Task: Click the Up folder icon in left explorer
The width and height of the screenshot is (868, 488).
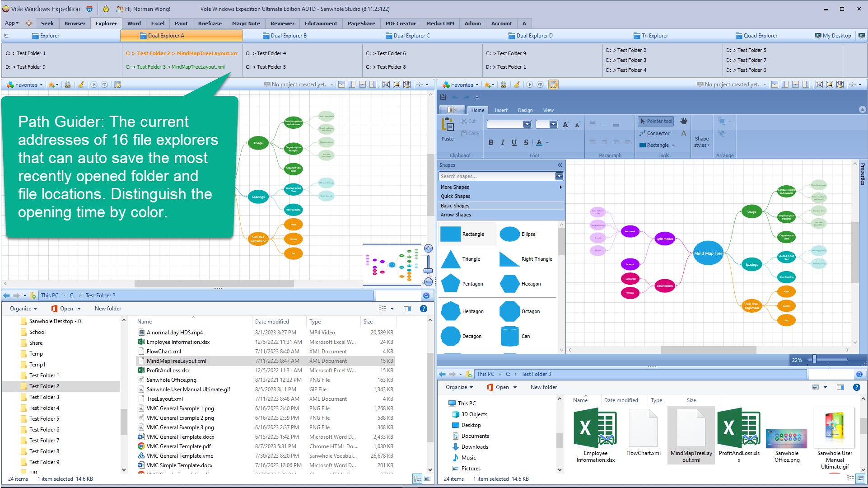Action: pos(33,296)
